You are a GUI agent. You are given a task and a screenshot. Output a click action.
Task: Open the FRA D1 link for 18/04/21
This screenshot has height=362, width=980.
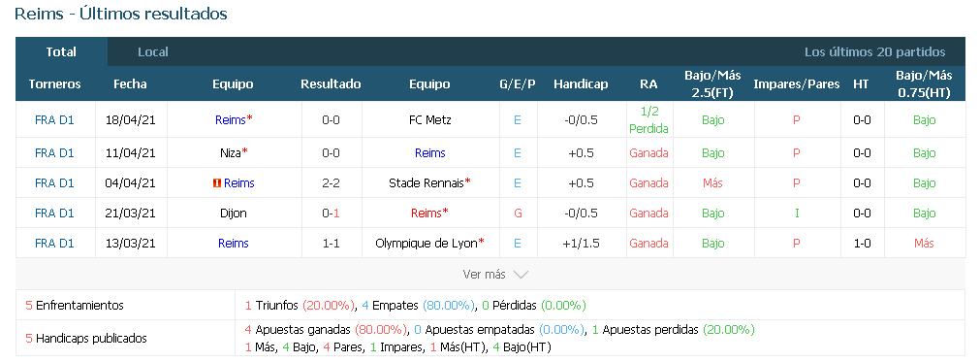click(x=54, y=120)
